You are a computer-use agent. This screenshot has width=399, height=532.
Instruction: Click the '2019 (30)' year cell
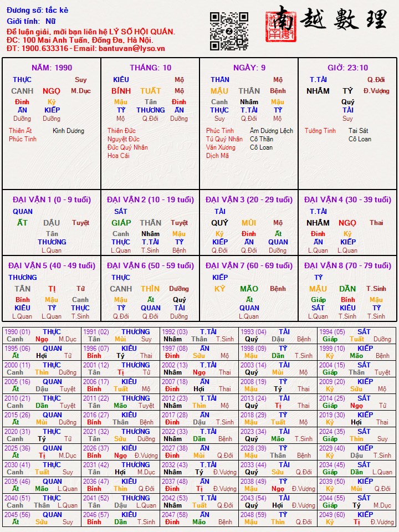pyautogui.click(x=356, y=419)
